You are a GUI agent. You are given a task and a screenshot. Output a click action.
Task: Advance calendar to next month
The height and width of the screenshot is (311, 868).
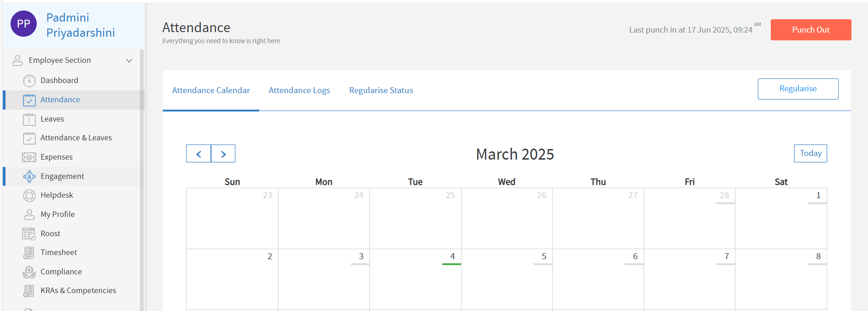223,154
